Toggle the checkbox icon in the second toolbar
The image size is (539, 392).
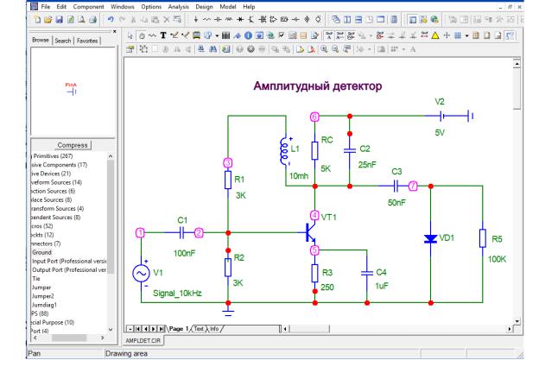point(282,35)
